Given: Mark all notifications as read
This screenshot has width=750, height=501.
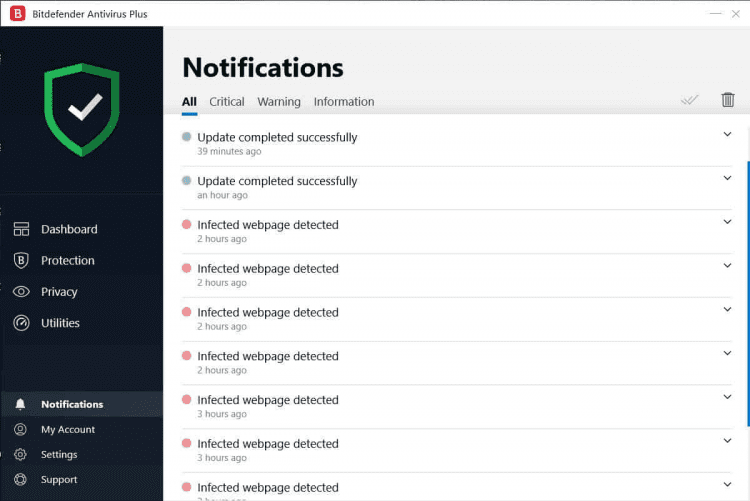Looking at the screenshot, I should pos(689,100).
